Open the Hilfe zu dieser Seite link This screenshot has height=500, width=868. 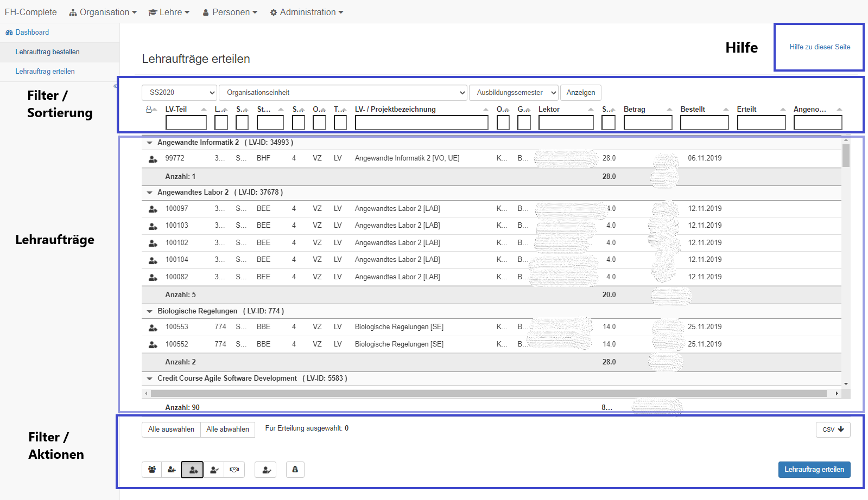[x=820, y=47]
